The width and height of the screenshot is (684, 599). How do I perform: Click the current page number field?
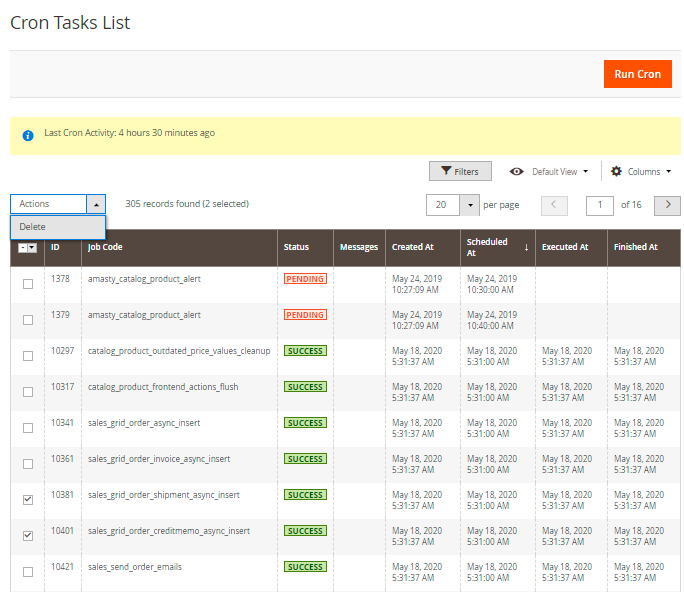point(599,205)
